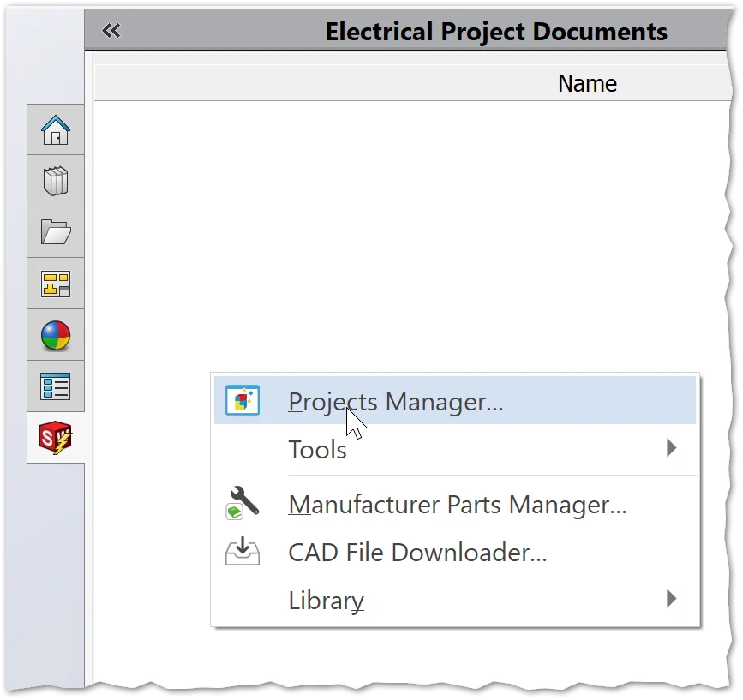Expand the Library submenu arrow

click(672, 599)
